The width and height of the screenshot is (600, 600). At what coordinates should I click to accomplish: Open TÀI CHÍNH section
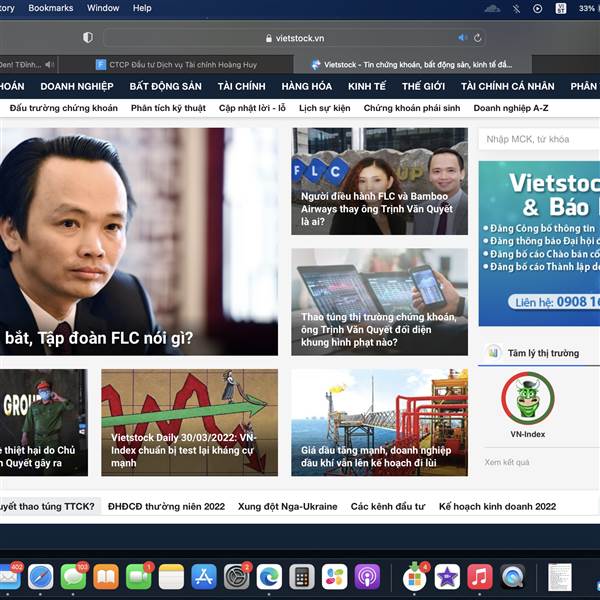241,86
